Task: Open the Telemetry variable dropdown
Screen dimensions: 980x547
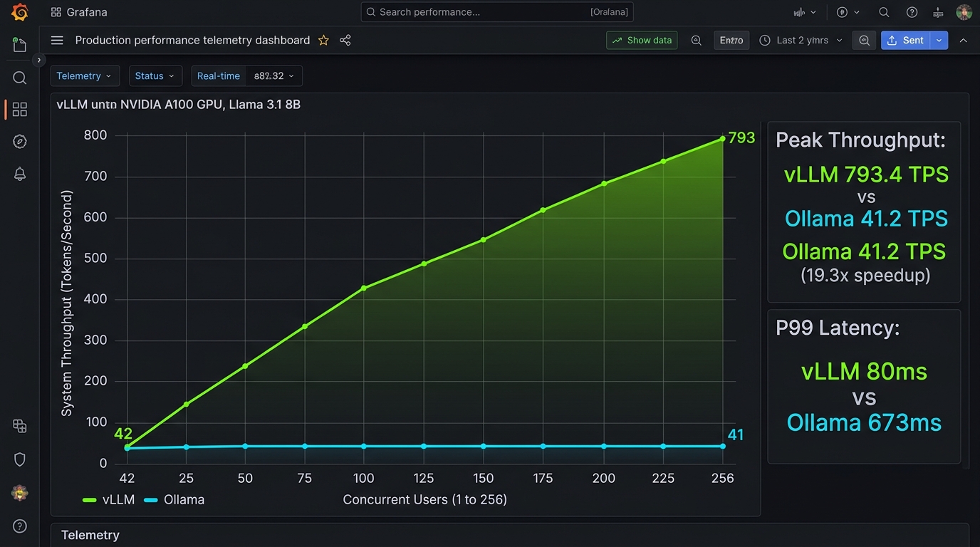Action: click(x=84, y=76)
